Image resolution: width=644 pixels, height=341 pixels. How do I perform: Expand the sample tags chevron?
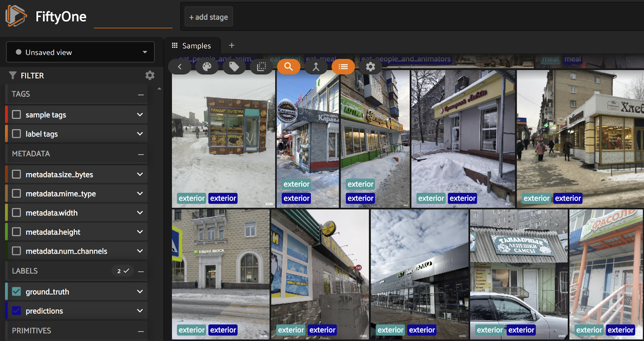tap(140, 115)
